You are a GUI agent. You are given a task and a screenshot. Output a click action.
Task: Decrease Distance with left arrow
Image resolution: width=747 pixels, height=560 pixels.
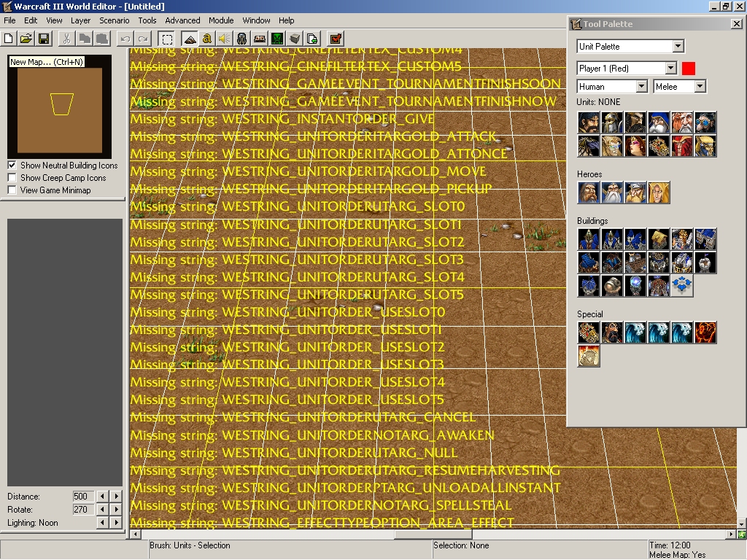click(x=102, y=496)
